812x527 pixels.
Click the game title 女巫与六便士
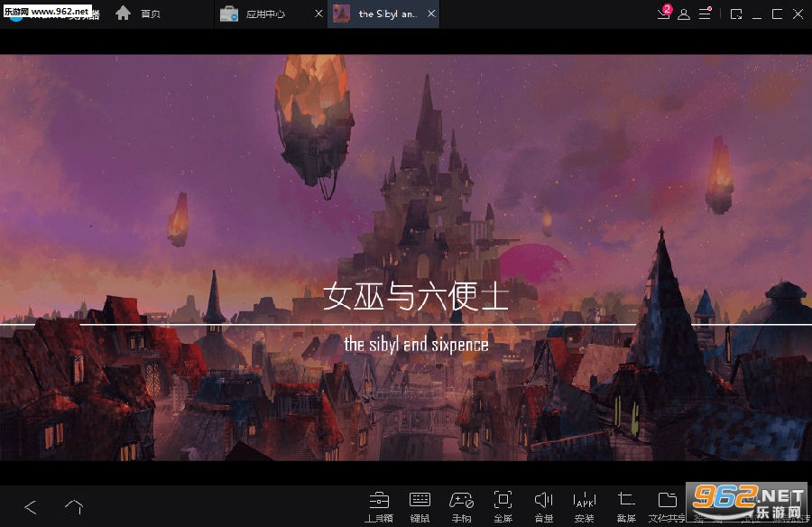(416, 296)
